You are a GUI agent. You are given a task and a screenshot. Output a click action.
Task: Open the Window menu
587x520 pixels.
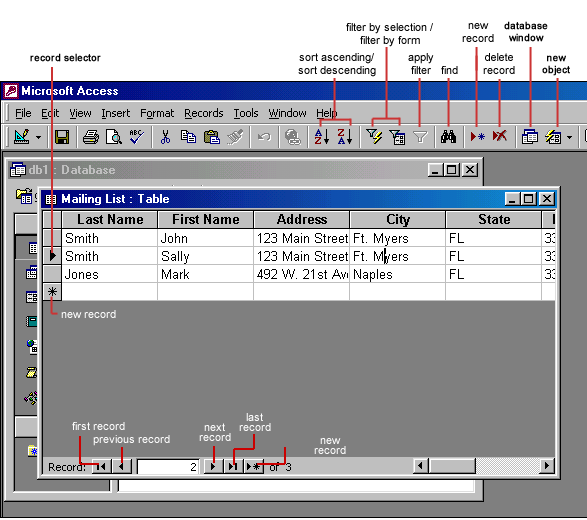click(287, 113)
